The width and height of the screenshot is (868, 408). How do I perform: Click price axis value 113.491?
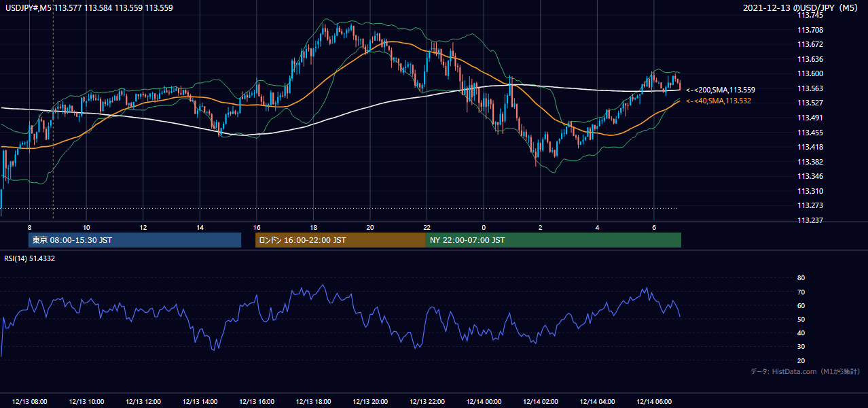(810, 118)
